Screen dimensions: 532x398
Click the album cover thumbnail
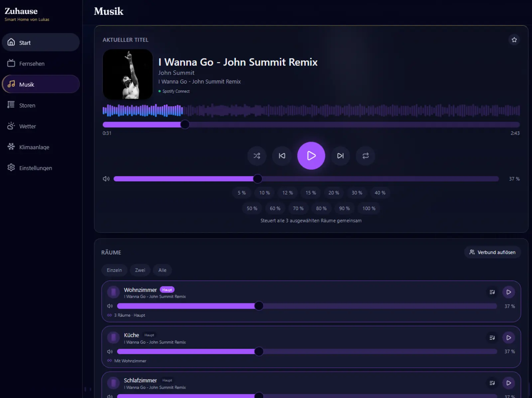(128, 74)
